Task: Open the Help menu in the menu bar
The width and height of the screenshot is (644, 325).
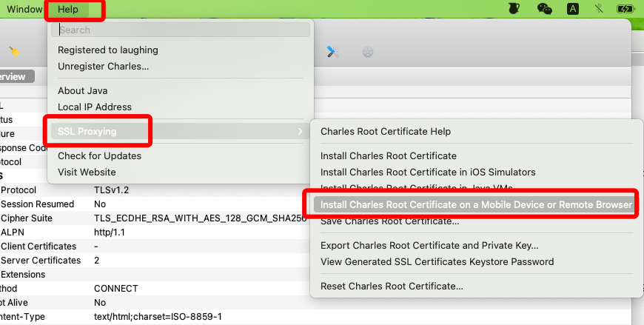Action: coord(68,9)
